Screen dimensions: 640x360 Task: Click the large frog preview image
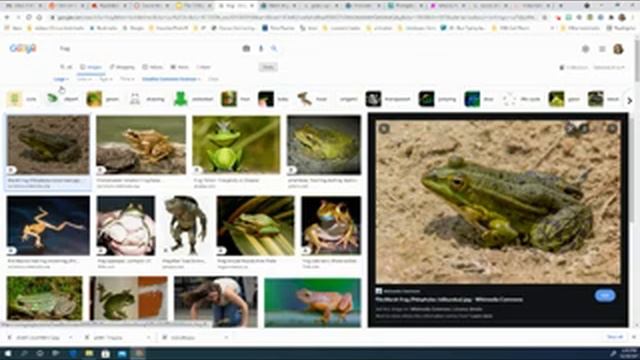pos(498,202)
